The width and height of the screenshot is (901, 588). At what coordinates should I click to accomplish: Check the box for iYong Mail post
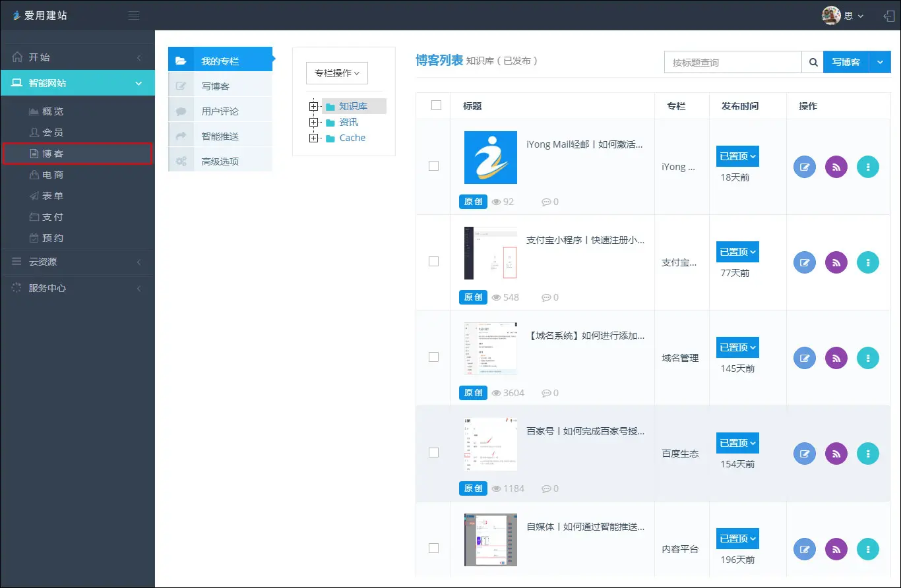433,166
